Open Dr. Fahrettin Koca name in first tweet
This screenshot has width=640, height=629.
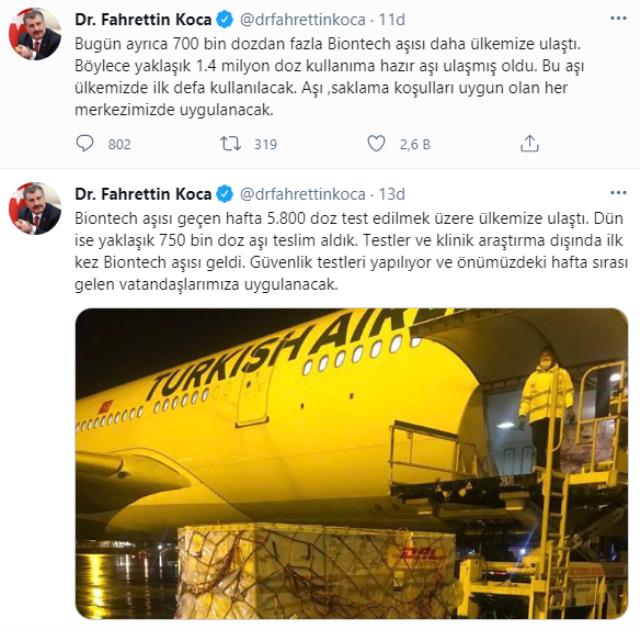(143, 19)
